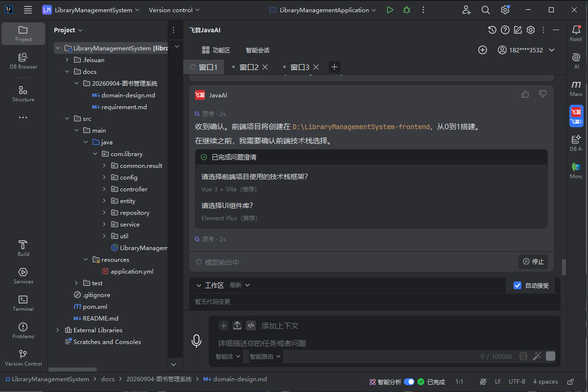The width and height of the screenshot is (588, 392).
Task: Toggle read-only lock icon in status bar
Action: (570, 382)
